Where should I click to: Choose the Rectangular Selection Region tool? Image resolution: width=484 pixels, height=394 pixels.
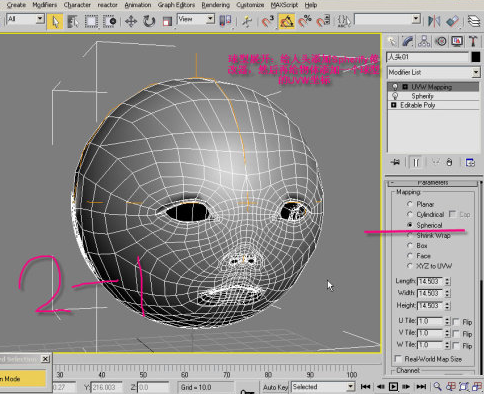tap(91, 22)
